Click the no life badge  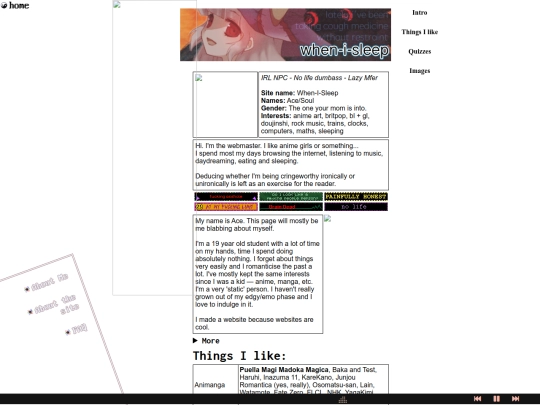point(356,207)
